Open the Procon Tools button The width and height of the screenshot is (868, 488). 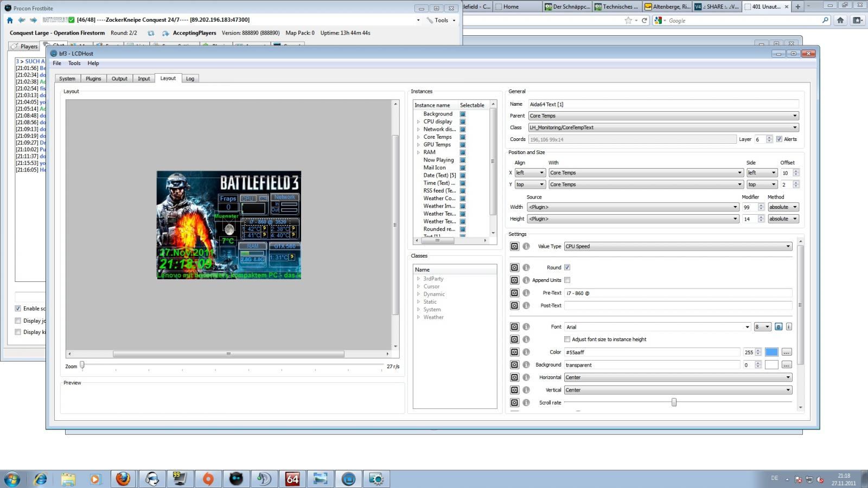click(441, 20)
